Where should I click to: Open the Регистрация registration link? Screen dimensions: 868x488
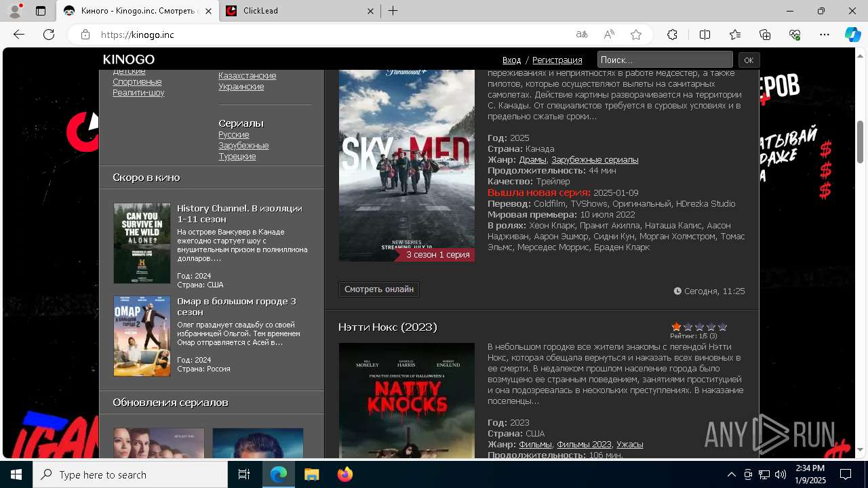[557, 60]
